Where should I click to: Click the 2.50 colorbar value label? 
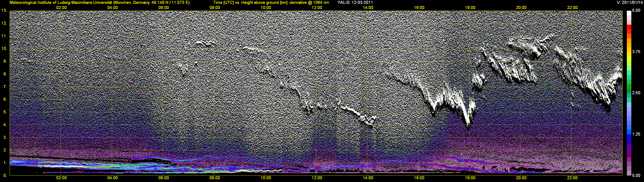coord(636,93)
